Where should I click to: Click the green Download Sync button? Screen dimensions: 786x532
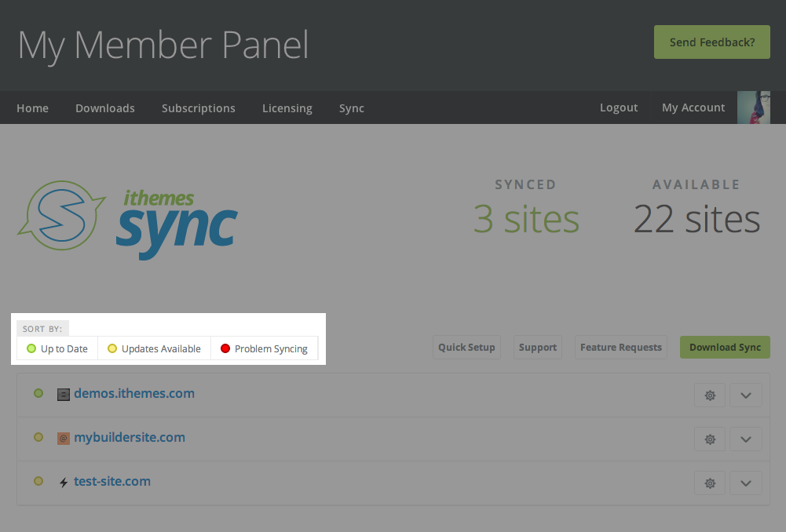tap(725, 347)
